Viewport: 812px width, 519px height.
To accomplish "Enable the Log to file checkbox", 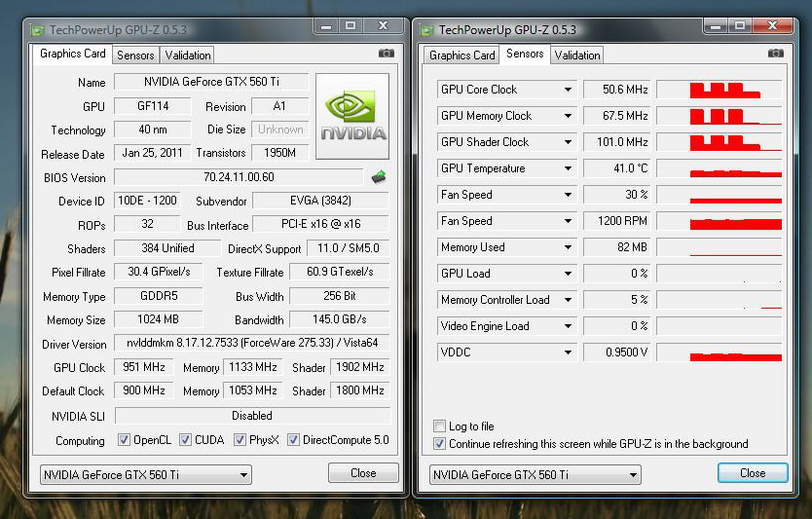I will (439, 426).
